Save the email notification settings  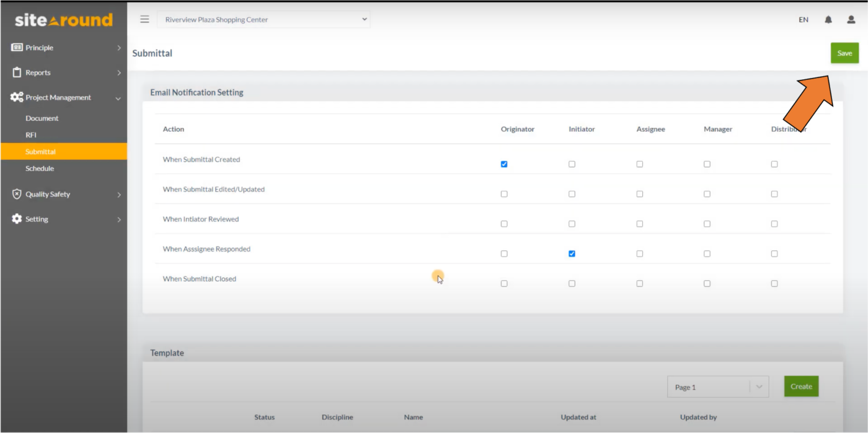coord(844,53)
